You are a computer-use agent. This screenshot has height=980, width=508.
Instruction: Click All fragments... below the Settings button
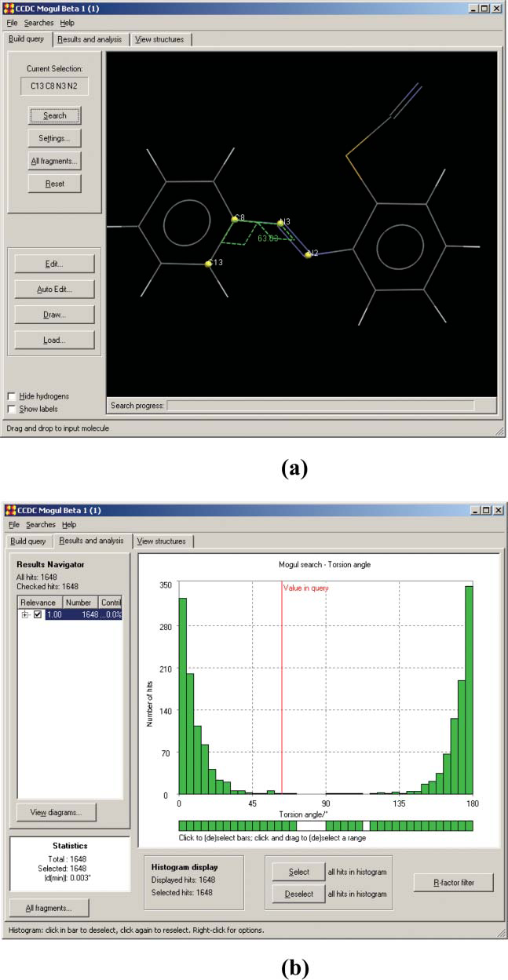tap(55, 161)
